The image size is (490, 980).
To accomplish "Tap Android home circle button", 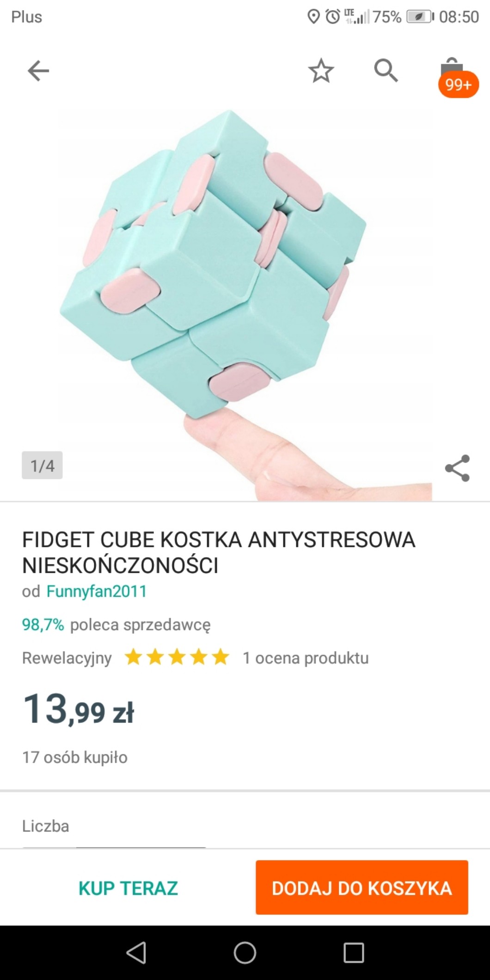I will pos(245,953).
